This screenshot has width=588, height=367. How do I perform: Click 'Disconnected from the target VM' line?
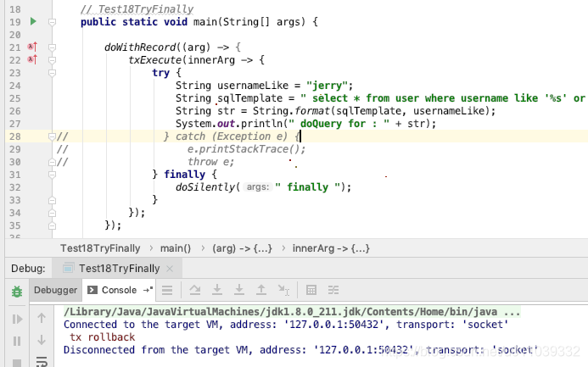pyautogui.click(x=300, y=350)
